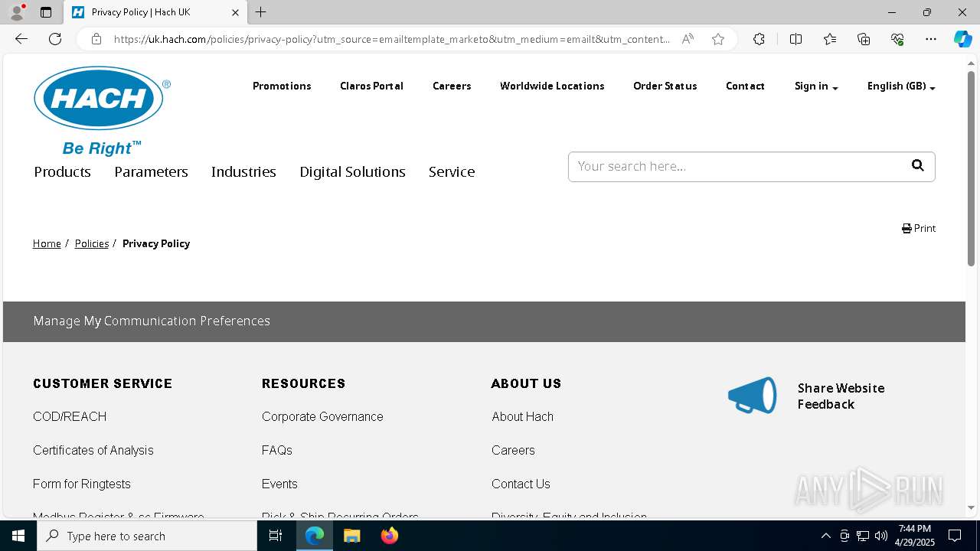980x551 pixels.
Task: Open Corporate Governance link
Action: tap(322, 416)
